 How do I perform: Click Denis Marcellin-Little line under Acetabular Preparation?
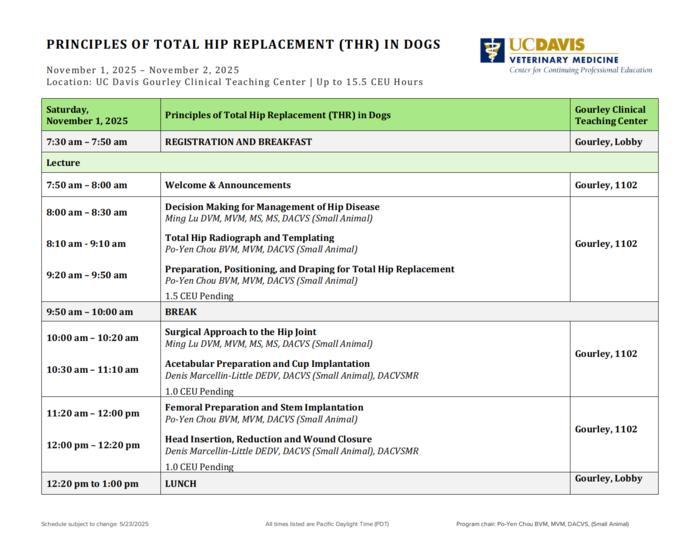tap(292, 375)
